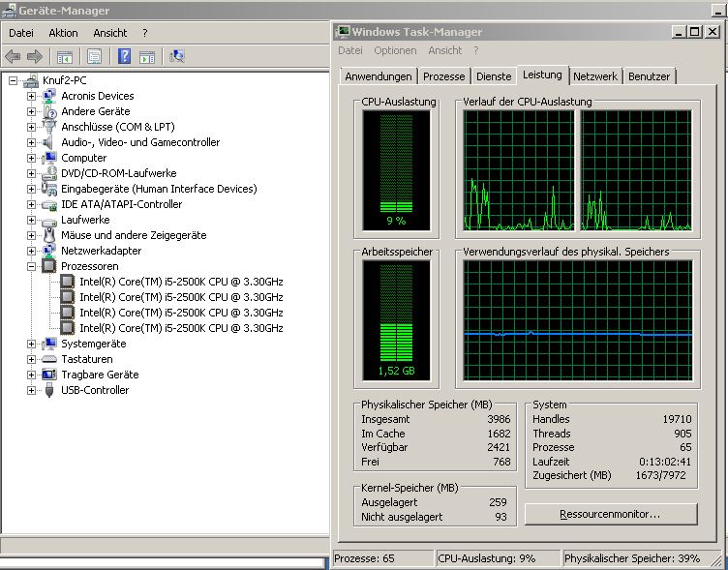728x570 pixels.
Task: Open the Ansicht menu in Geräte-Manager
Action: point(110,33)
